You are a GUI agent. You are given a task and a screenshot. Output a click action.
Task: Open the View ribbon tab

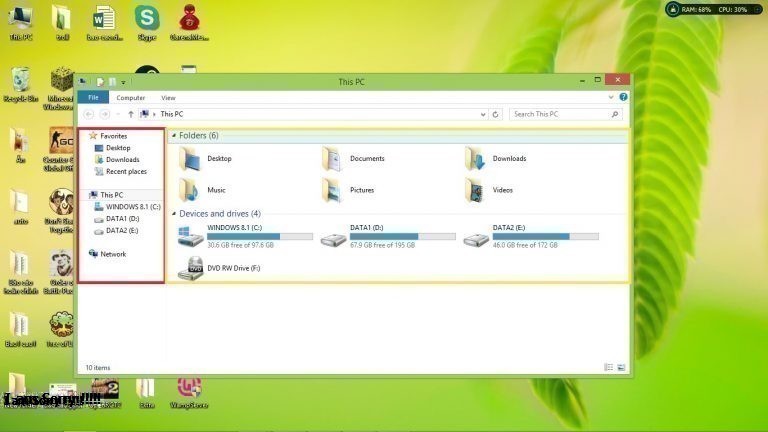tap(168, 97)
